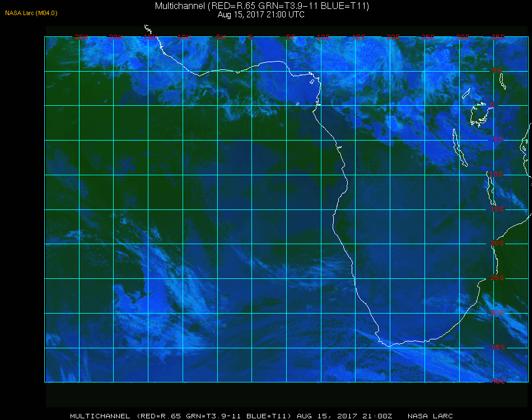Image resolution: width=532 pixels, height=420 pixels.
Task: Select the 30E longitude label
Action: [463, 37]
